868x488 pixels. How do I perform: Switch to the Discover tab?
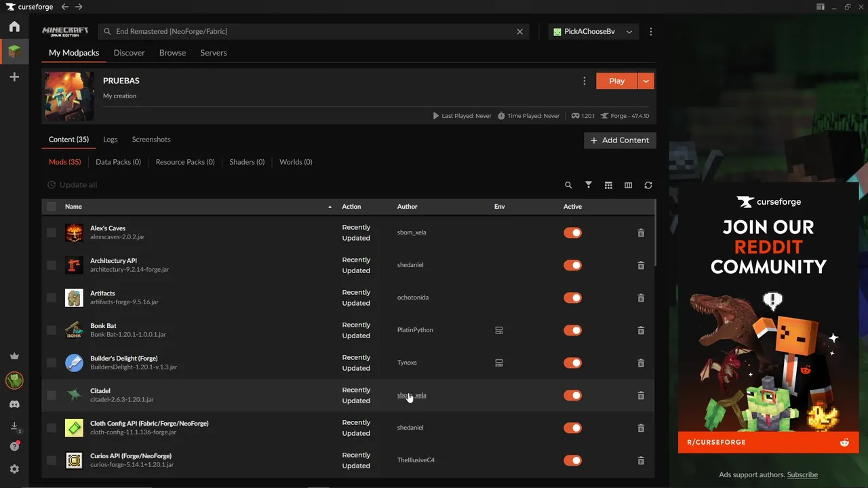(x=129, y=53)
